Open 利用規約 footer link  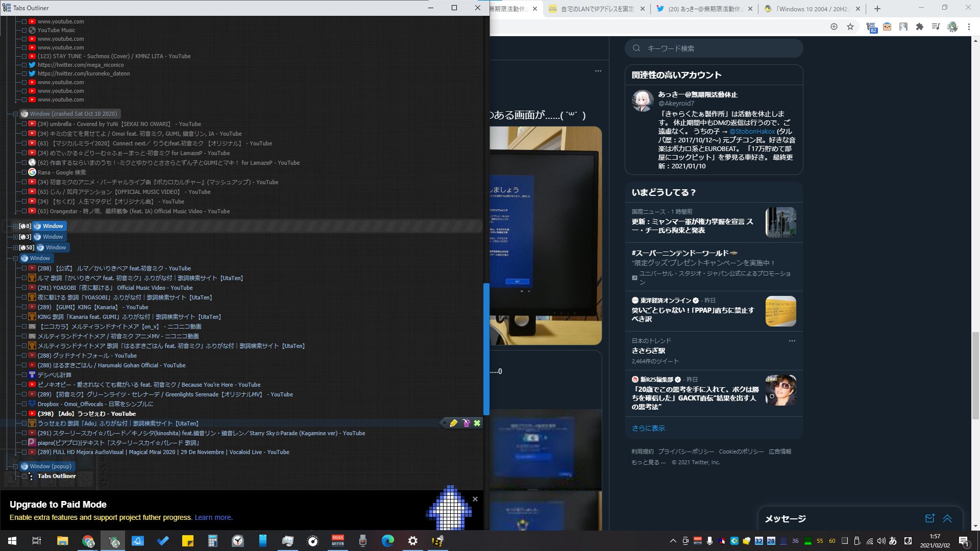(x=643, y=452)
